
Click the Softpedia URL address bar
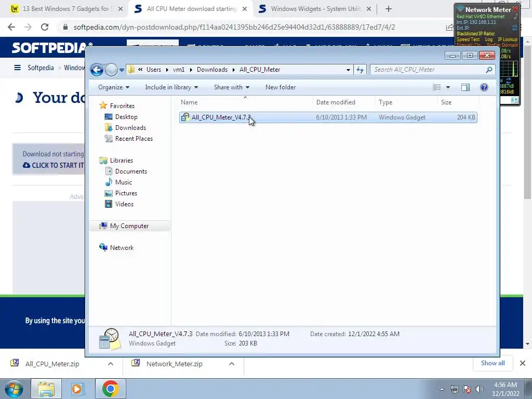click(x=234, y=27)
